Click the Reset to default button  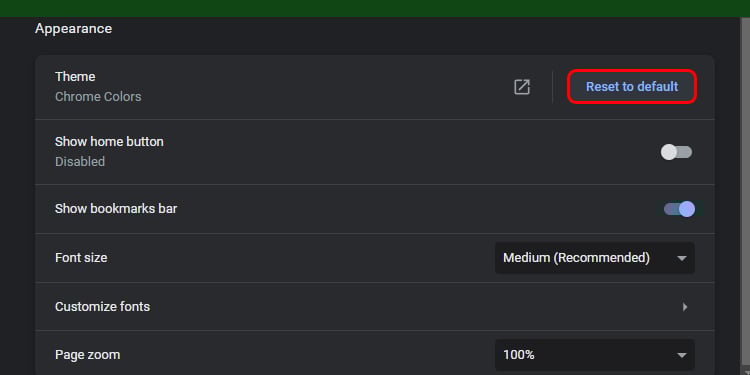(x=632, y=87)
